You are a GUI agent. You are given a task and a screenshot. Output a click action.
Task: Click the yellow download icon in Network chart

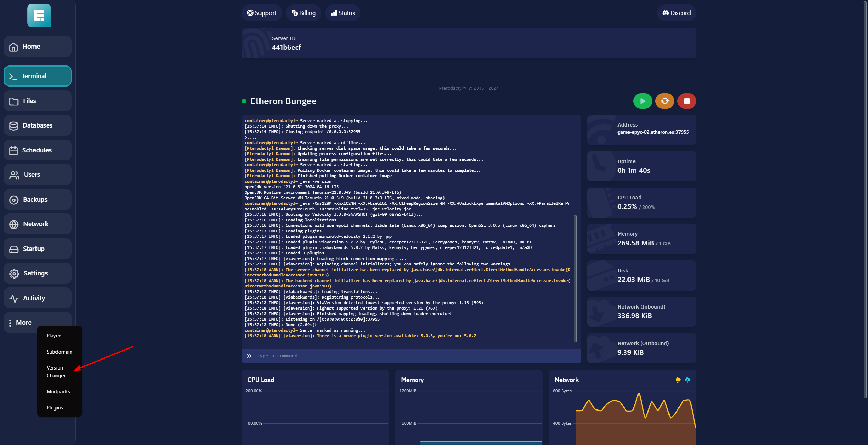click(x=678, y=380)
